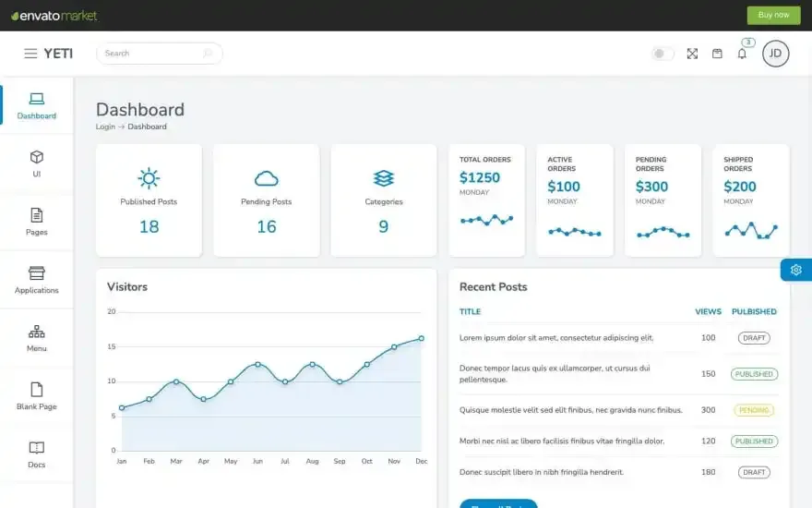This screenshot has width=812, height=508.
Task: Toggle fullscreen with the expand icon
Action: [692, 54]
